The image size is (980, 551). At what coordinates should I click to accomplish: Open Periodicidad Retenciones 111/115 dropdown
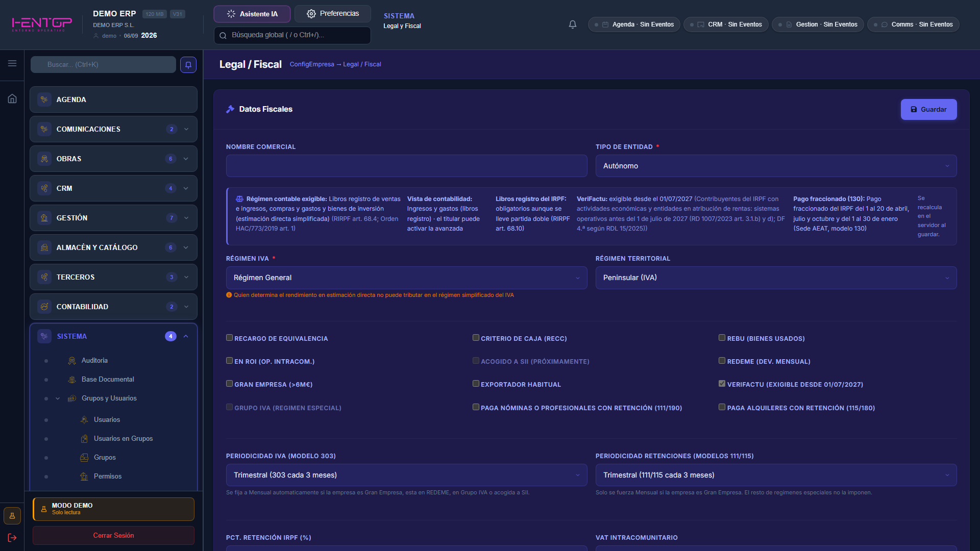(776, 475)
